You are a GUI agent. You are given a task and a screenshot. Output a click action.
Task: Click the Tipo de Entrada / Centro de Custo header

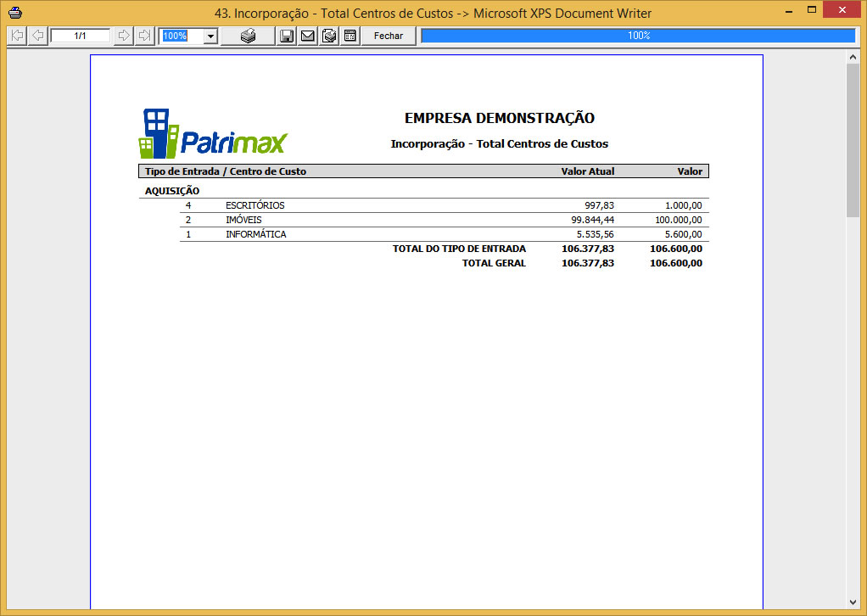tap(226, 171)
